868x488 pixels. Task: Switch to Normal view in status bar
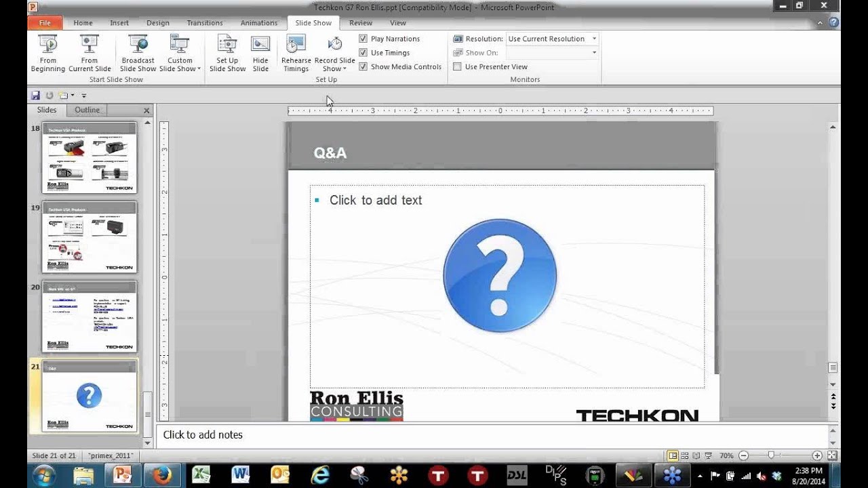pos(673,456)
